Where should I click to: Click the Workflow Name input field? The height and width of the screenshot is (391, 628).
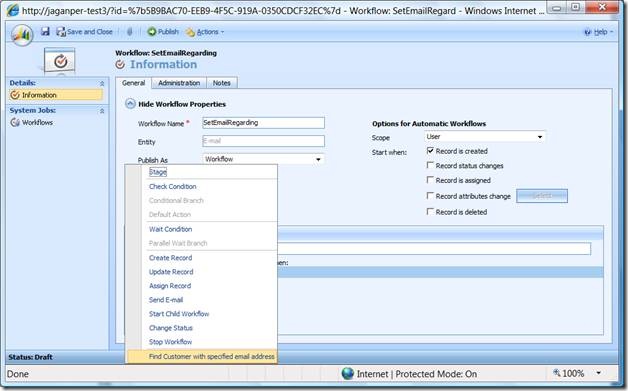coord(264,123)
